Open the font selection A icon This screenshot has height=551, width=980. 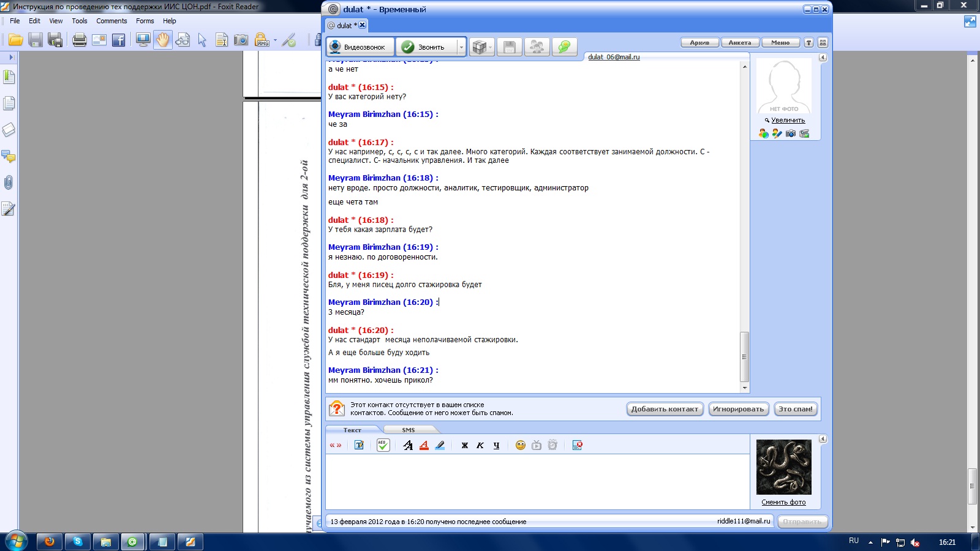coord(408,445)
